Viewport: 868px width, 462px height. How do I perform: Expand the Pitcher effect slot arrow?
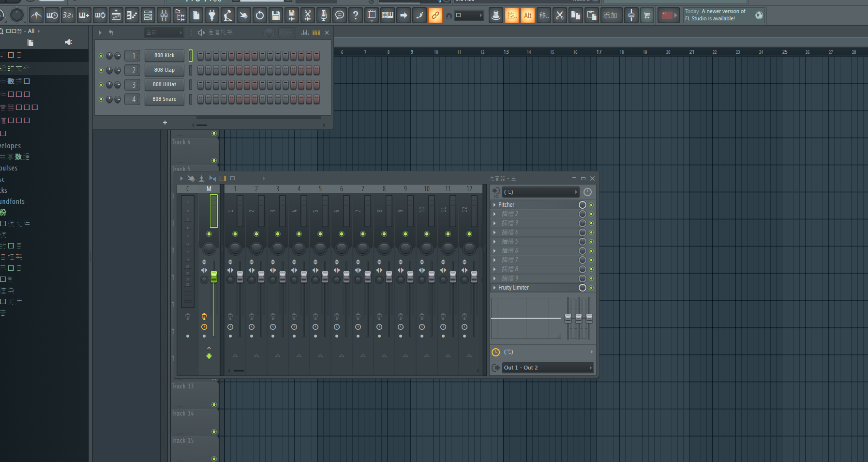(x=494, y=205)
